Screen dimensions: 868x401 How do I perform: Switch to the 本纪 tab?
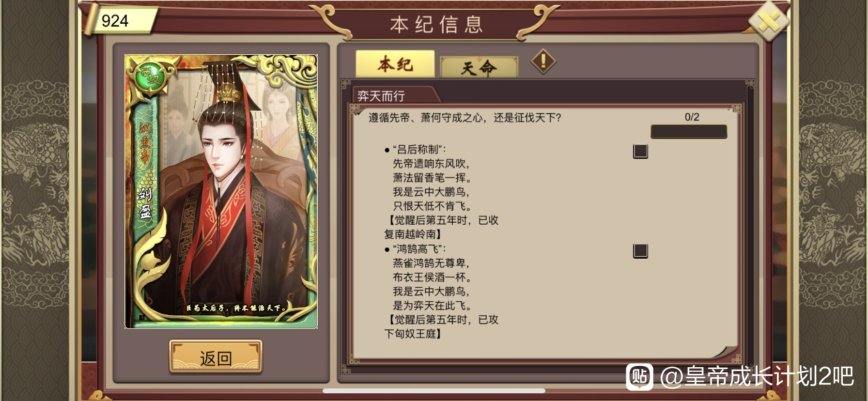pos(395,64)
